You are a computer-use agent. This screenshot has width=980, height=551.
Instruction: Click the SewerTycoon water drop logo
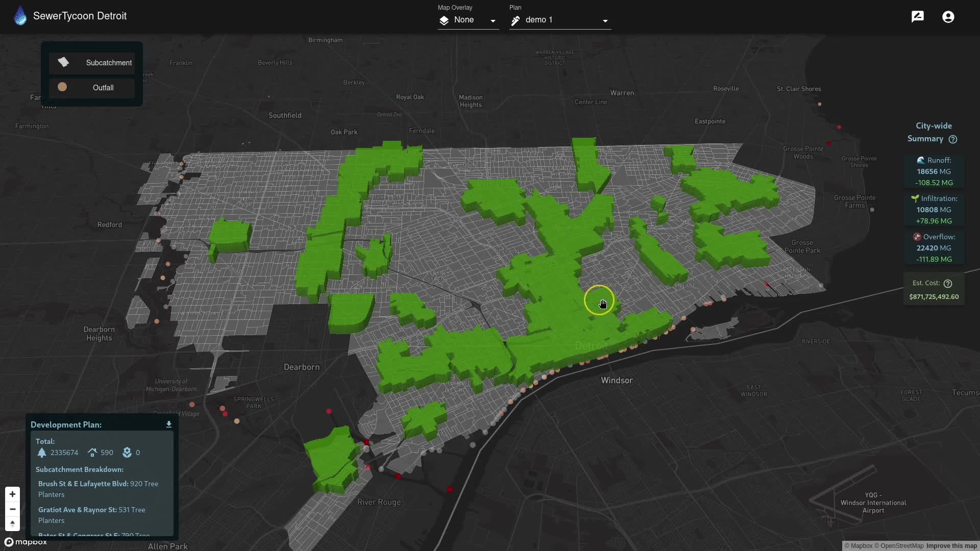pos(20,16)
